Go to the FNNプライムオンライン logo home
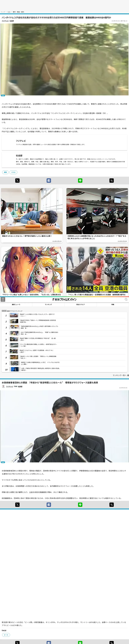This screenshot has width=129, height=644. (x=64, y=299)
